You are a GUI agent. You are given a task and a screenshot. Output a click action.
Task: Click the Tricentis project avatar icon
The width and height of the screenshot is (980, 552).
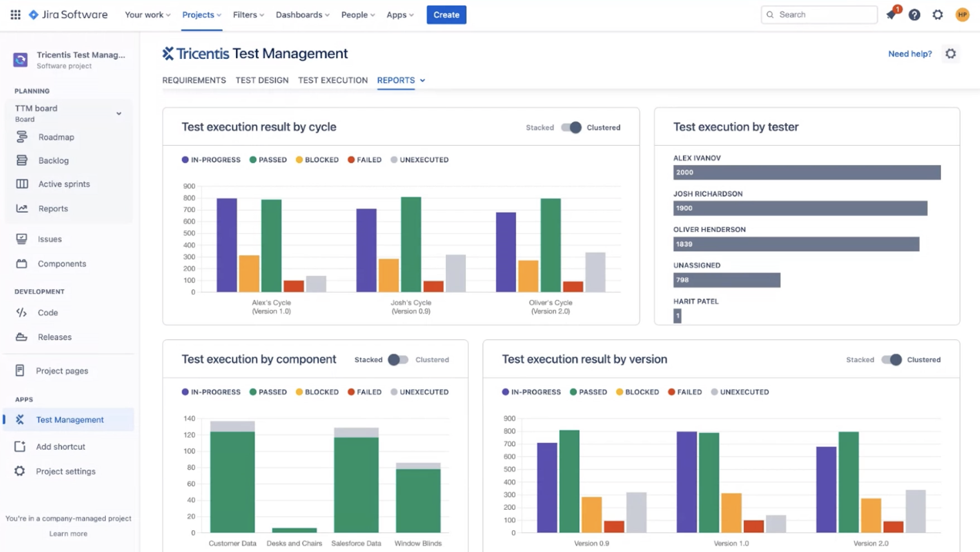(x=21, y=59)
